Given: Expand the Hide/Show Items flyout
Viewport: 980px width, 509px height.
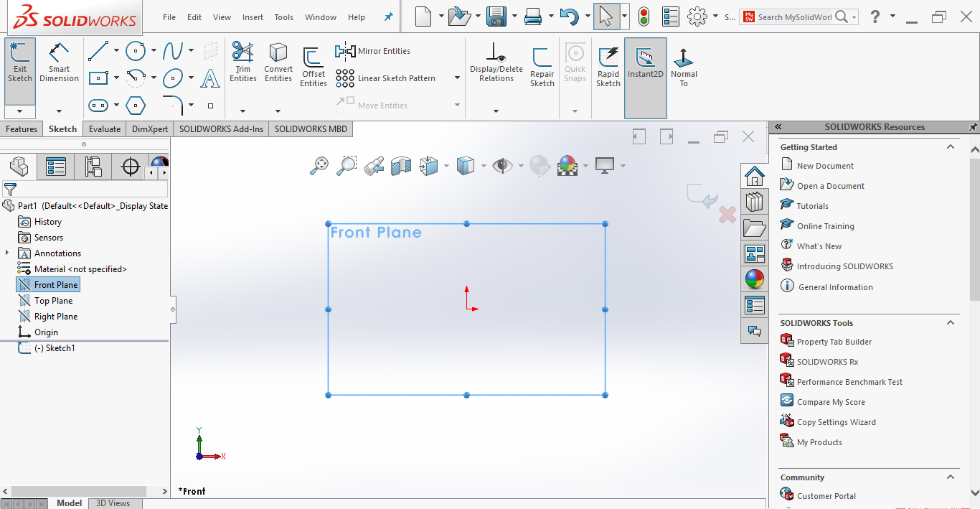Looking at the screenshot, I should click(522, 165).
